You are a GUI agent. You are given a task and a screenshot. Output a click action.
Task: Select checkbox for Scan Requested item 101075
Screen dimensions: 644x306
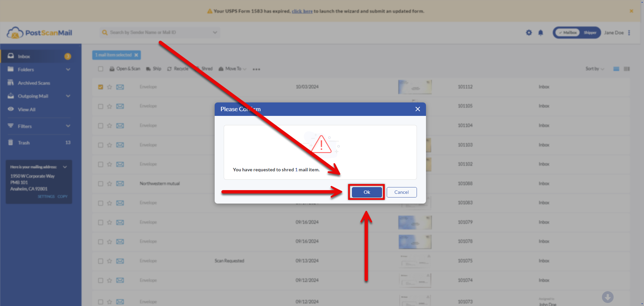click(101, 261)
